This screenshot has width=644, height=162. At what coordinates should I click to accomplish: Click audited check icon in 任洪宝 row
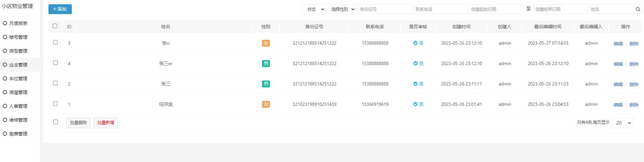415,104
